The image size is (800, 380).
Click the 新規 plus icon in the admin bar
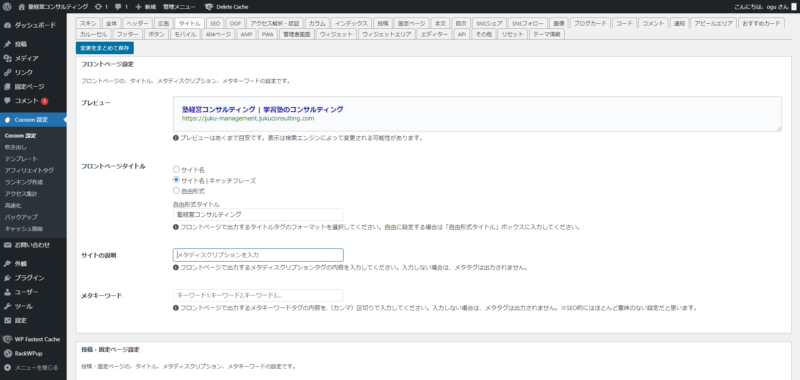[x=138, y=7]
